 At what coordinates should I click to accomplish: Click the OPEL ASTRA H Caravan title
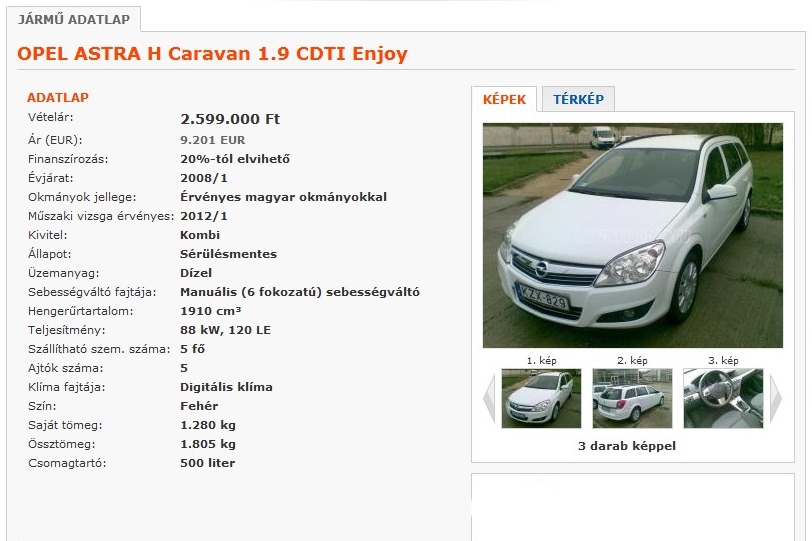[212, 53]
